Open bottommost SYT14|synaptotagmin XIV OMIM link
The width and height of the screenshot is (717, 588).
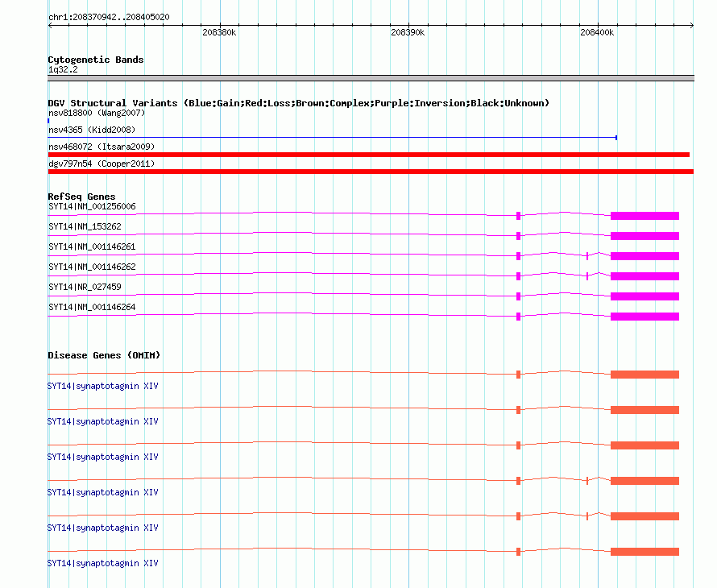(103, 563)
